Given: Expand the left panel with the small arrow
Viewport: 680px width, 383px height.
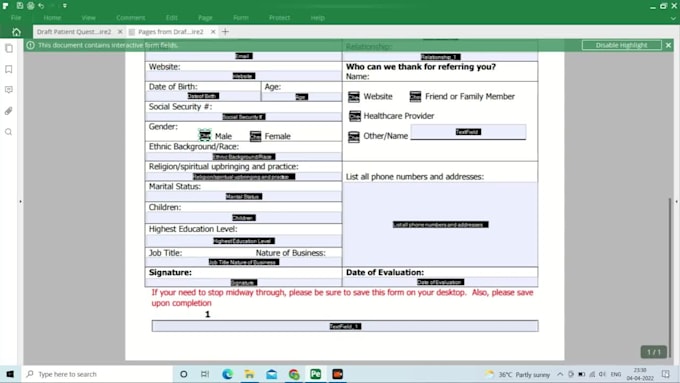Looking at the screenshot, I should click(20, 202).
